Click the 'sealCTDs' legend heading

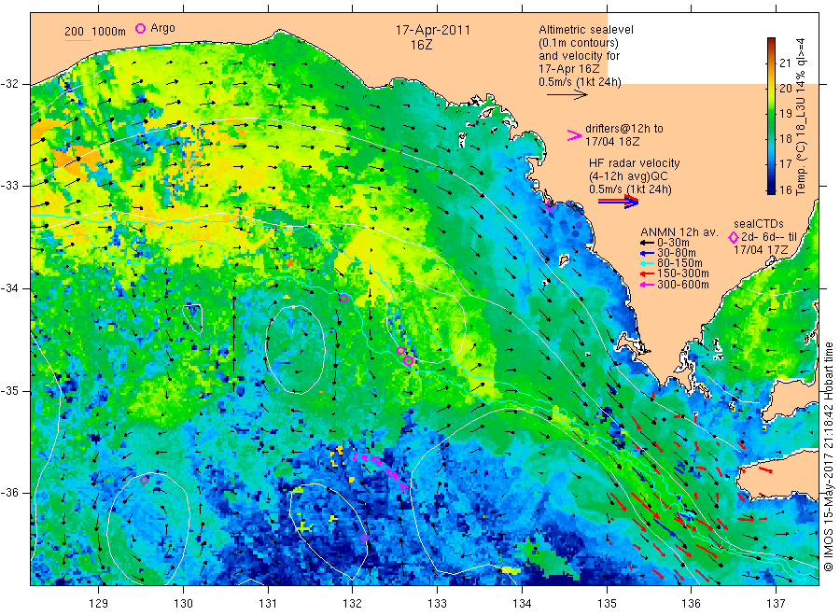[x=759, y=224]
